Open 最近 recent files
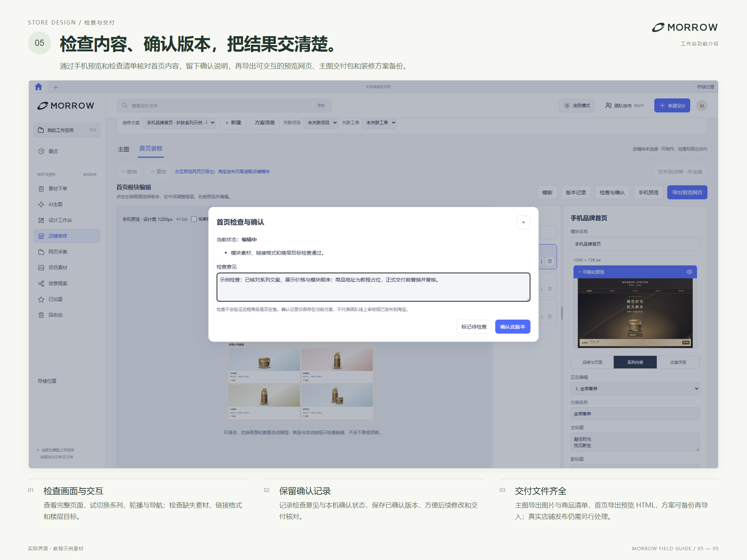 [x=67, y=151]
